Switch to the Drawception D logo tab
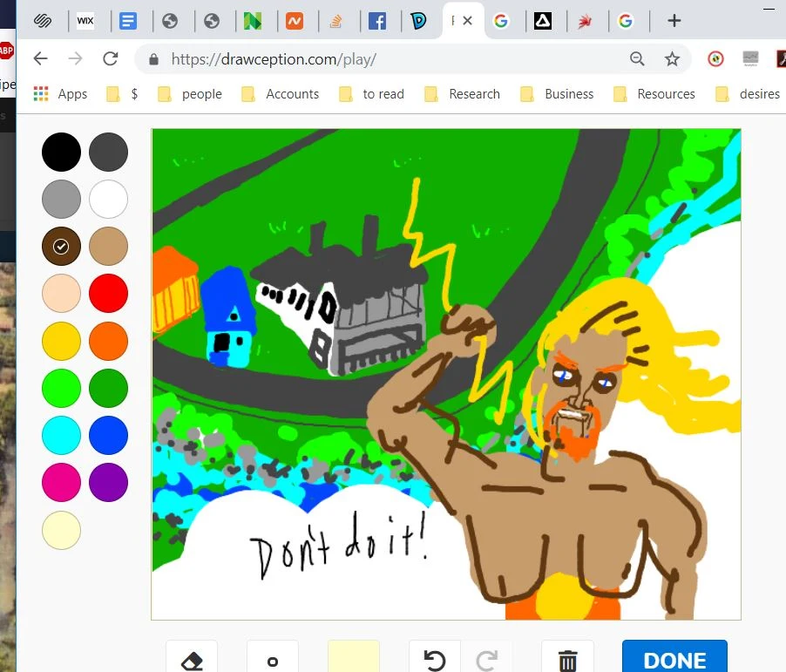This screenshot has height=672, width=786. pyautogui.click(x=418, y=21)
